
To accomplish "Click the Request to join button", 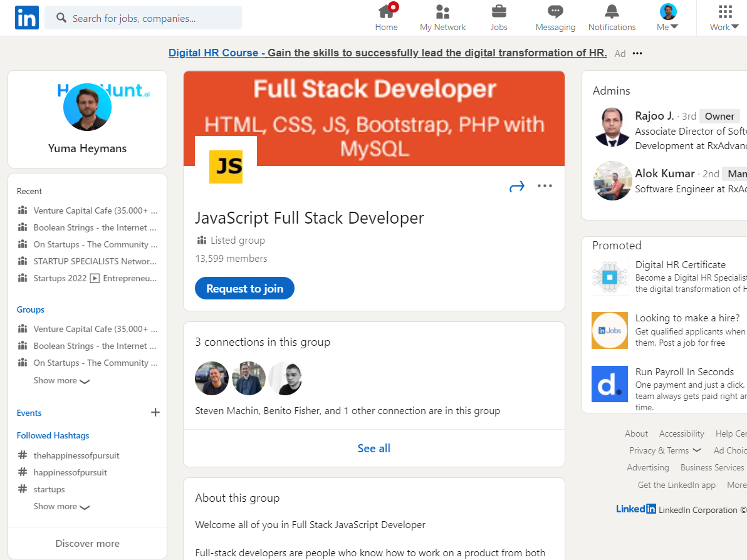I will (244, 288).
